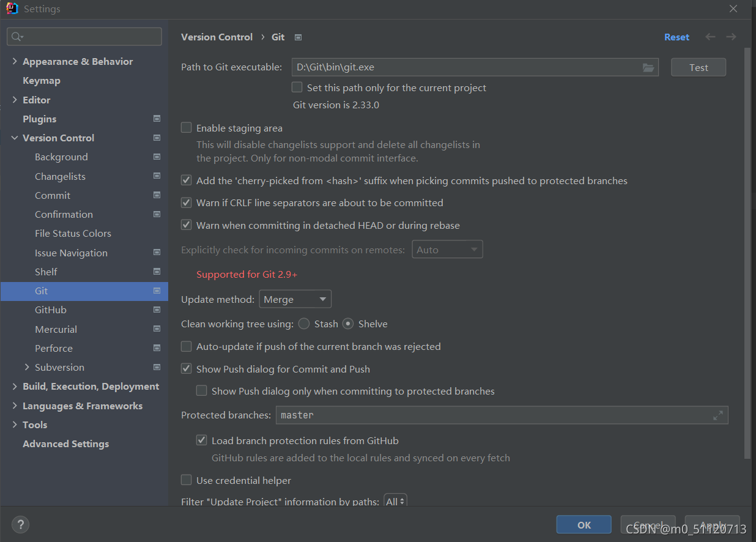Collapse the Version Control section
The image size is (756, 542).
click(x=15, y=138)
